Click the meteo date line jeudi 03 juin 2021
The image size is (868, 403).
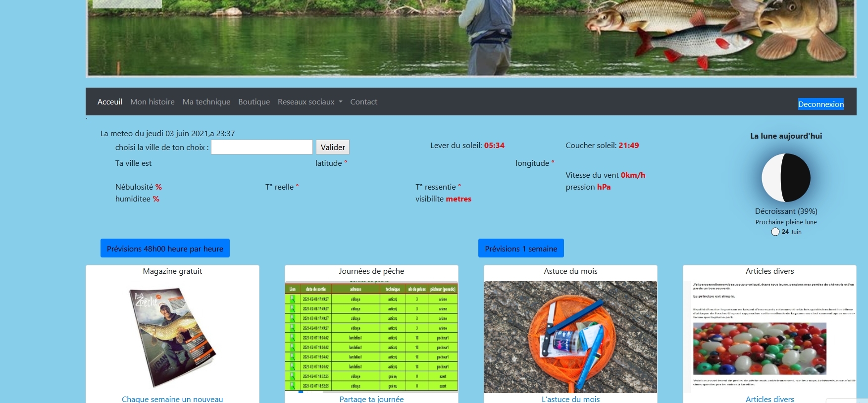167,134
